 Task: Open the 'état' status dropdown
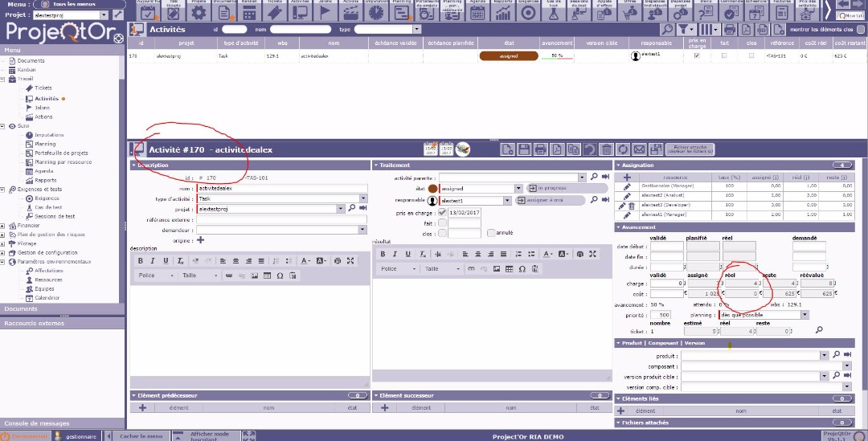[518, 189]
